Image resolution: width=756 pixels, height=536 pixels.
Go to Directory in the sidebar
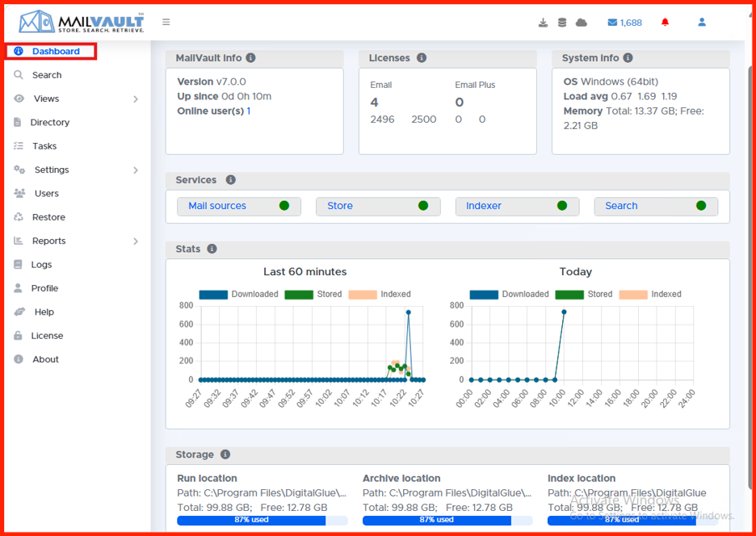(x=49, y=122)
